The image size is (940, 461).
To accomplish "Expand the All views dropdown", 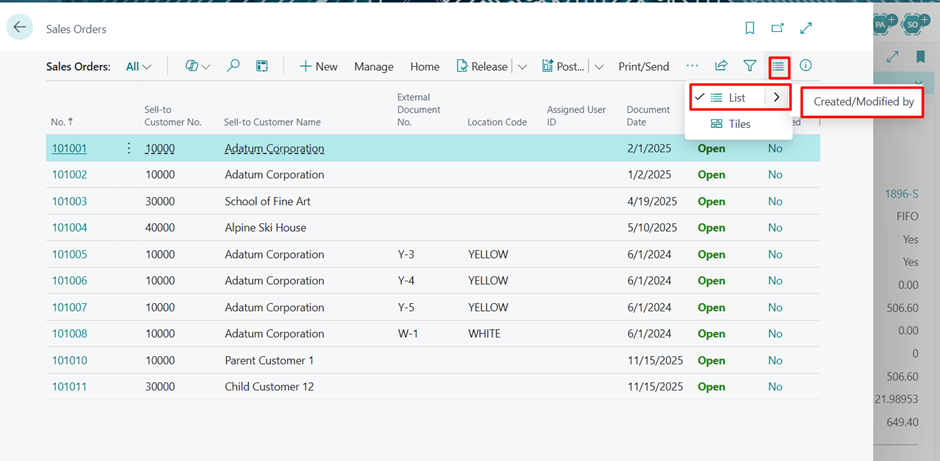I will point(138,67).
